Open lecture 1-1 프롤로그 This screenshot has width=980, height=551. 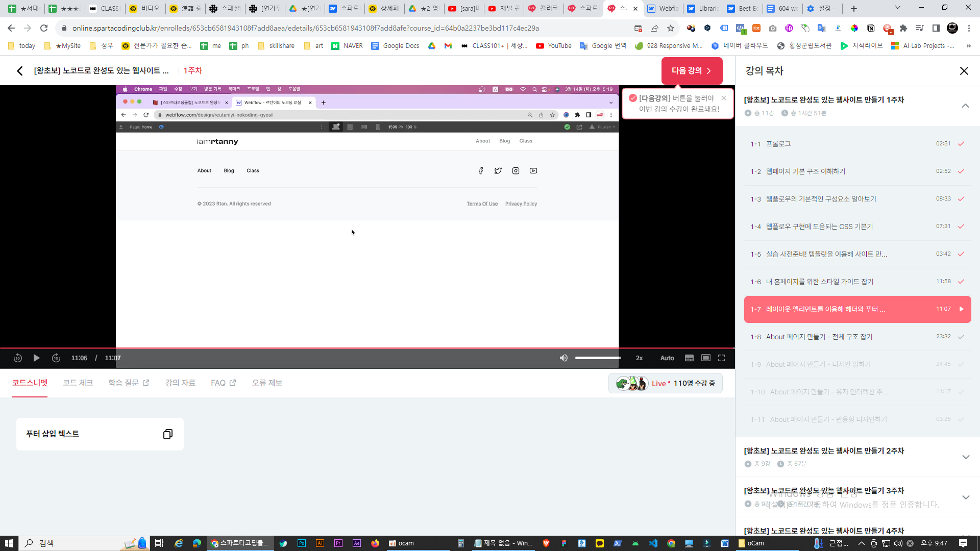pos(857,144)
